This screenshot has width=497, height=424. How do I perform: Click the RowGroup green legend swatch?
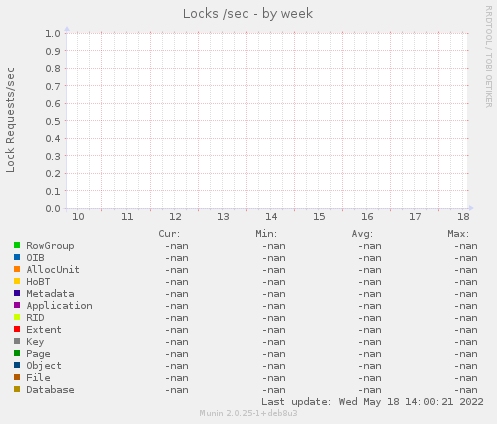point(17,245)
